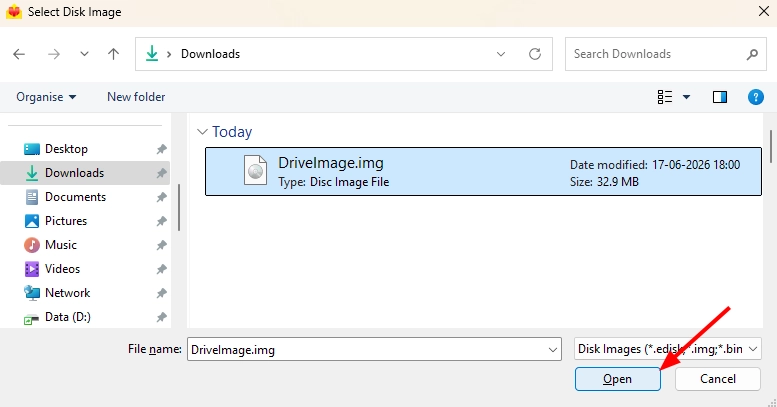Open the view options dropdown arrow

click(x=686, y=97)
